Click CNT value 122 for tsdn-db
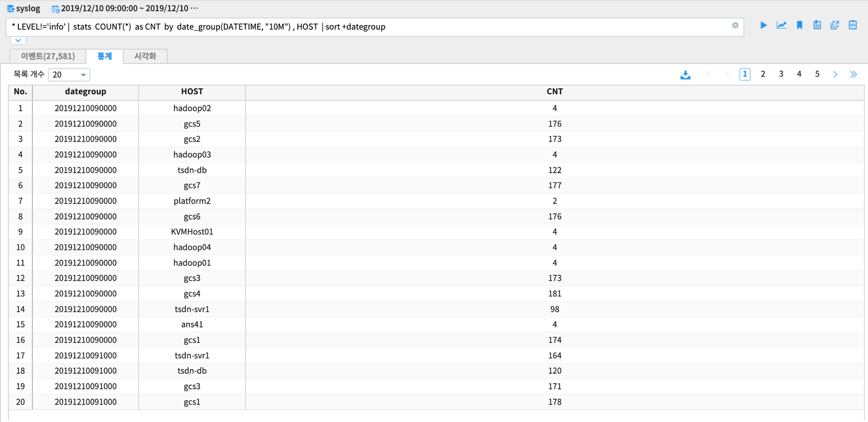868x422 pixels. pos(554,170)
